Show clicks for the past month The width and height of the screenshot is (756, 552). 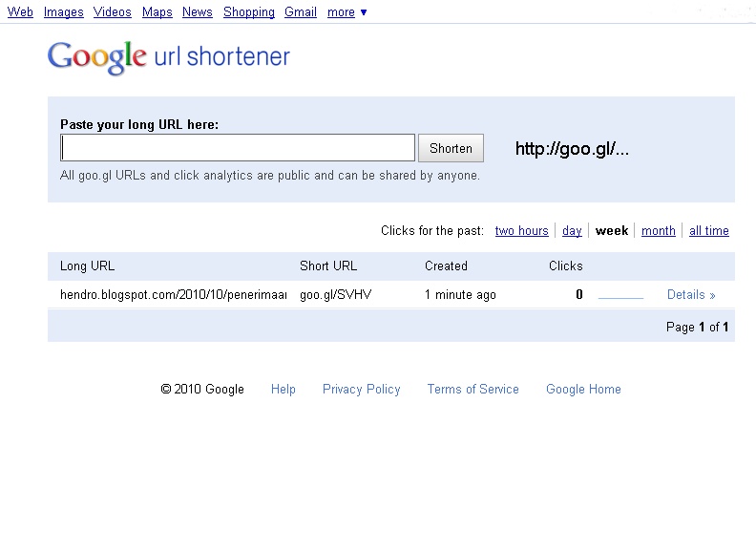coord(658,231)
